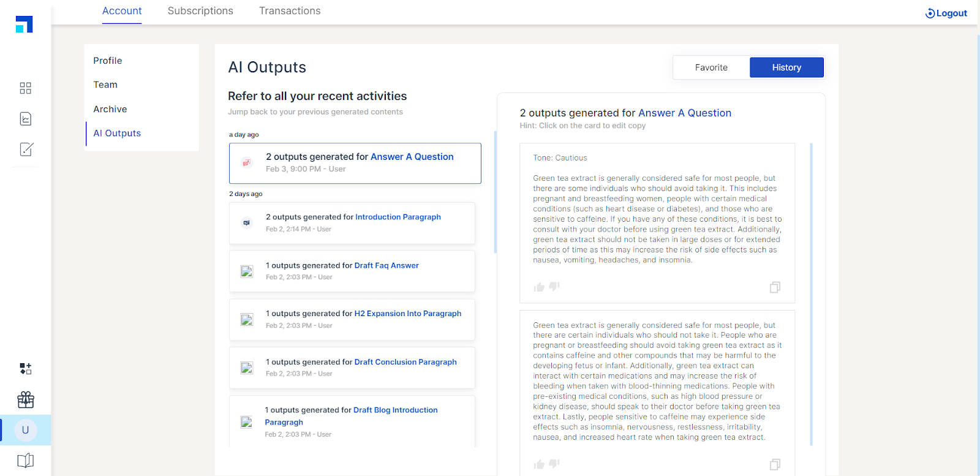Open the Draft Faq Answer history entry

[x=352, y=271]
